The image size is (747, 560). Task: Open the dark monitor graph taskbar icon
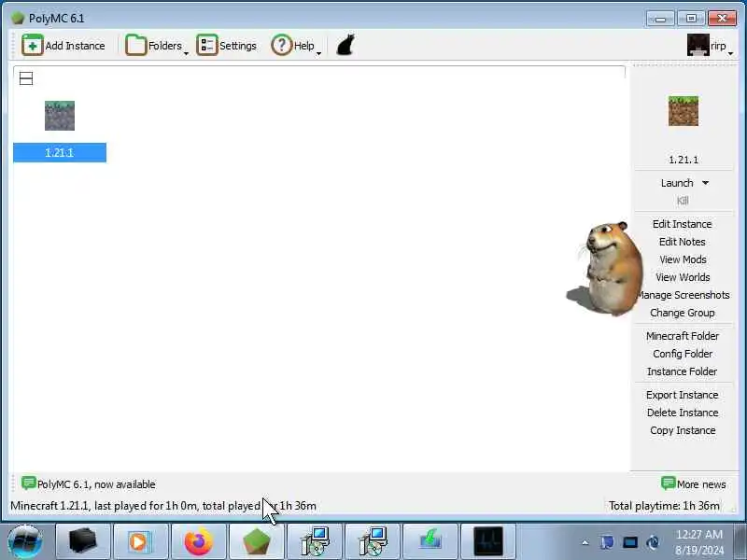[x=488, y=542]
